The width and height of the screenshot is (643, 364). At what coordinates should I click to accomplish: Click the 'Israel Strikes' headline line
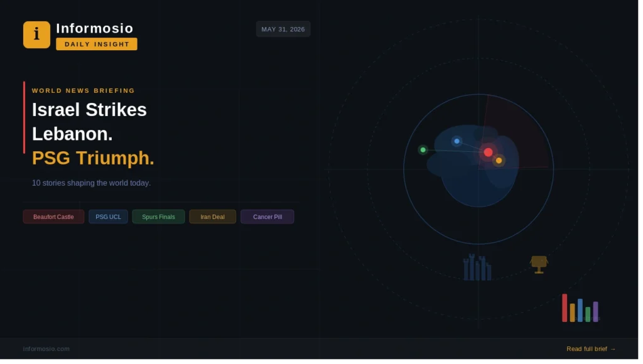coord(90,110)
